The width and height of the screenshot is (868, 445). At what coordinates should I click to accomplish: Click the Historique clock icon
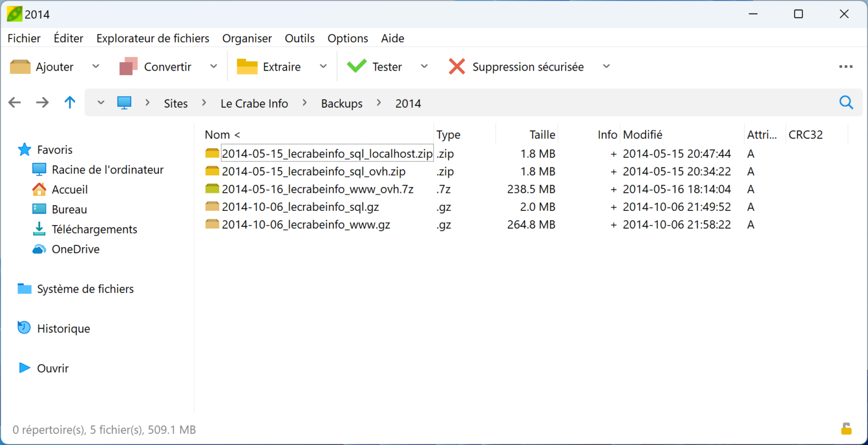[24, 328]
